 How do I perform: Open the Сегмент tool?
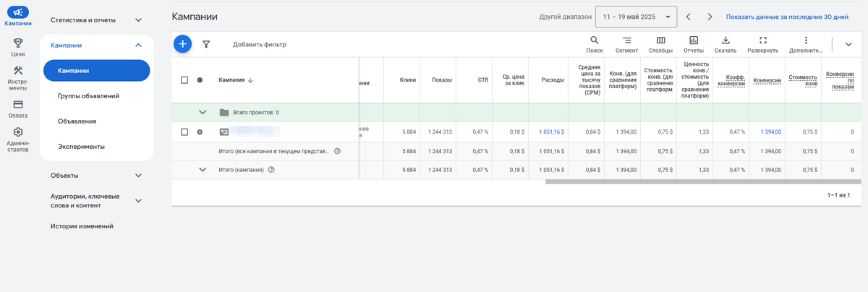626,44
